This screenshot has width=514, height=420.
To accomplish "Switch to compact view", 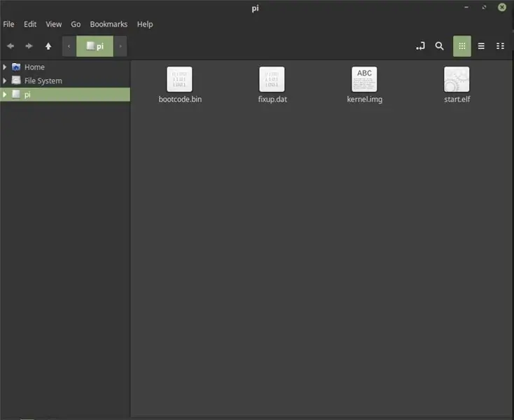I will pos(500,46).
